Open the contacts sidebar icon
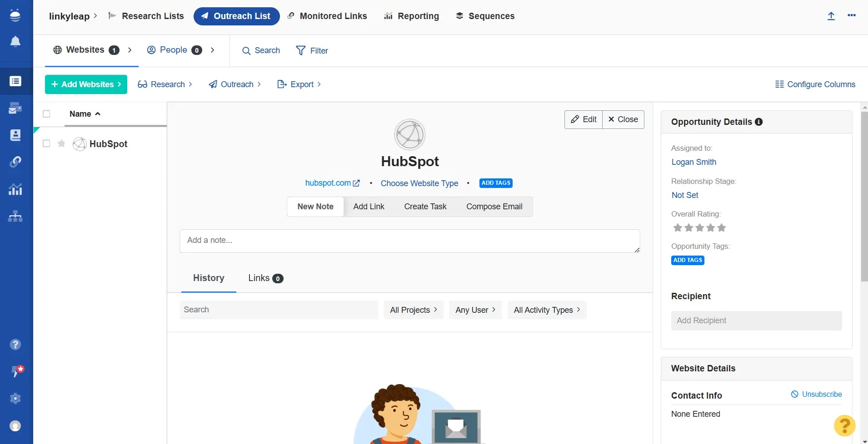Image resolution: width=868 pixels, height=444 pixels. [x=15, y=135]
